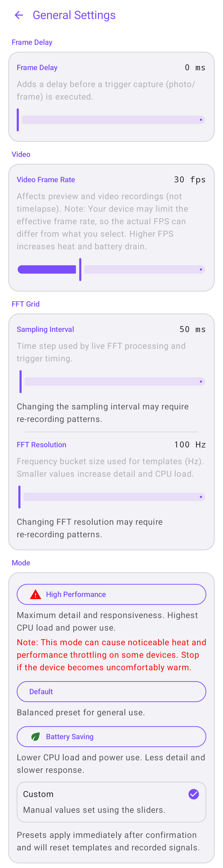
Task: Click the Sampling Interval slider thumb
Action: pyautogui.click(x=21, y=382)
